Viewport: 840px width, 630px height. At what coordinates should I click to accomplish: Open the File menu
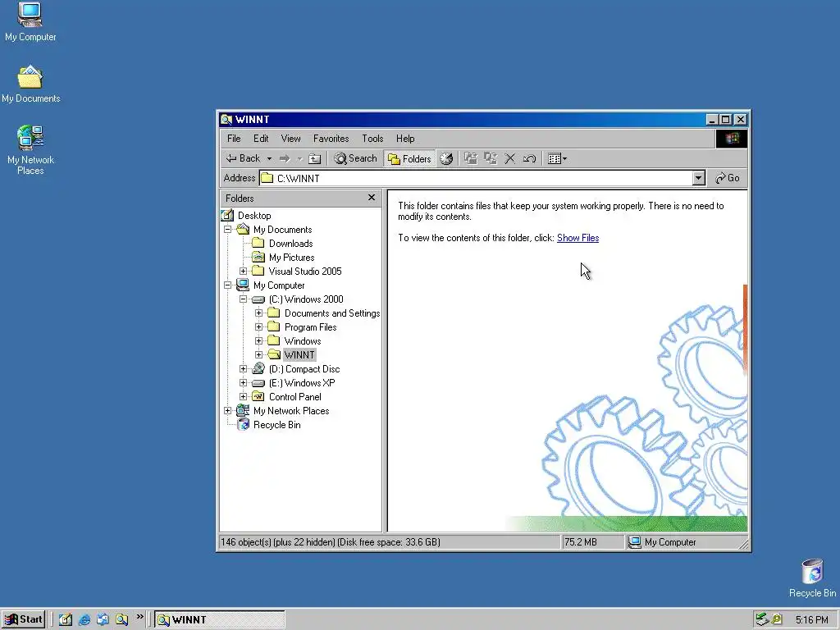[x=234, y=139]
